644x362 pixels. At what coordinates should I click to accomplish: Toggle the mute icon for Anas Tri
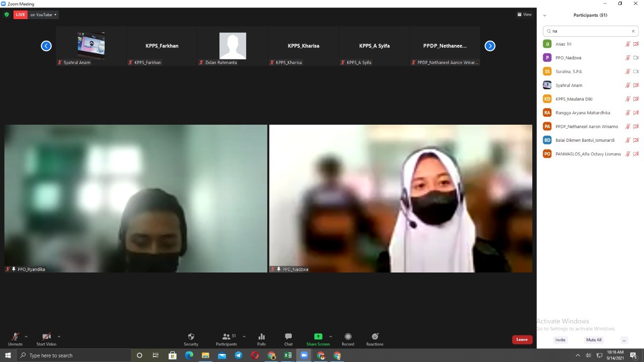[x=627, y=44]
